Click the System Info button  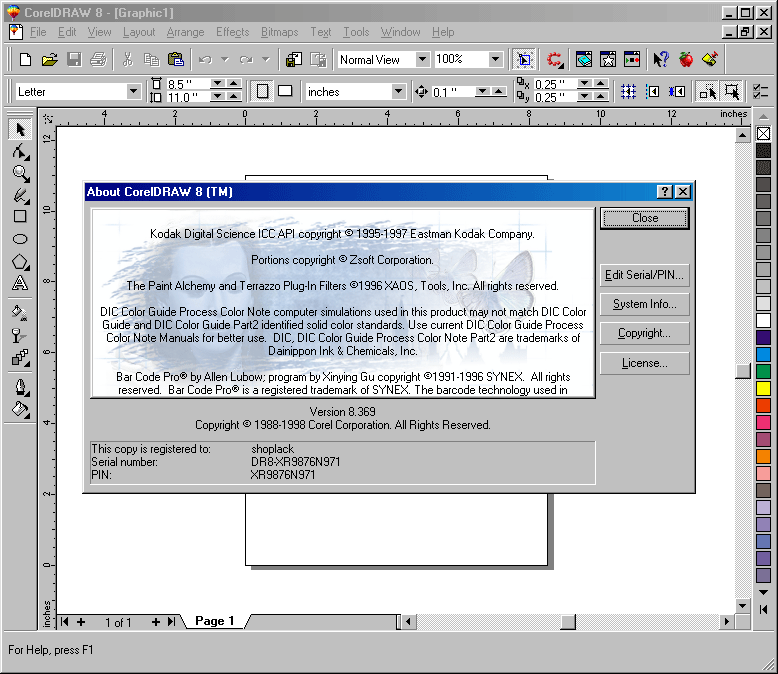click(645, 304)
